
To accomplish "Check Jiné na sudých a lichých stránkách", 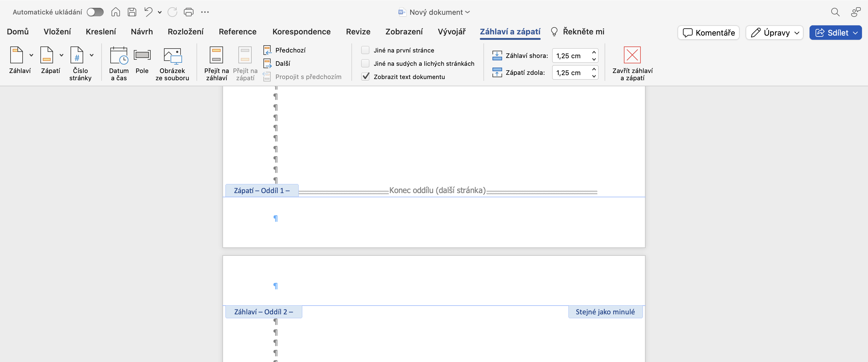I will point(365,63).
